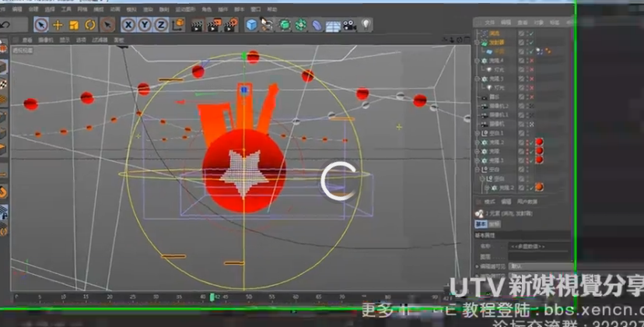
Task: Select the Move tool in the toolbar
Action: pos(58,25)
